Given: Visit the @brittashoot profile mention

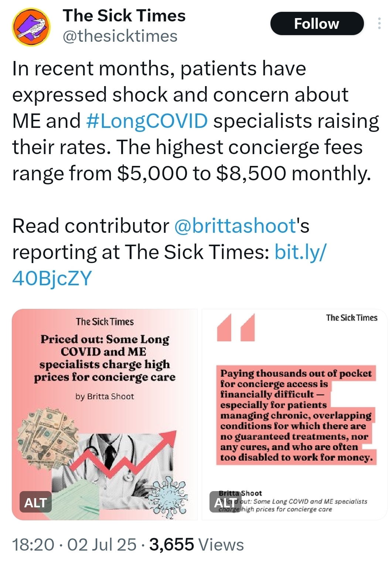Looking at the screenshot, I should [235, 226].
